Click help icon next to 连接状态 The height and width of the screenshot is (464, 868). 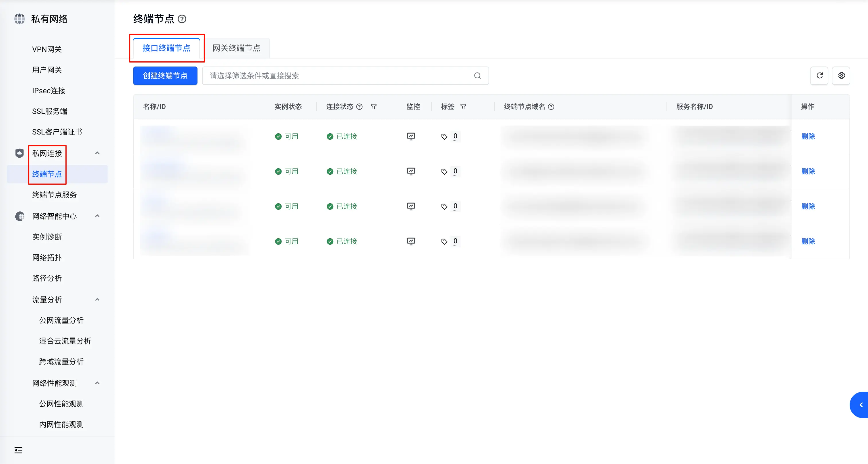[x=360, y=107]
